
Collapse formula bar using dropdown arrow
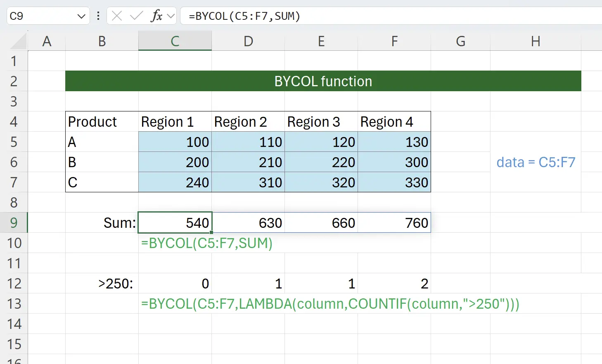coord(172,16)
